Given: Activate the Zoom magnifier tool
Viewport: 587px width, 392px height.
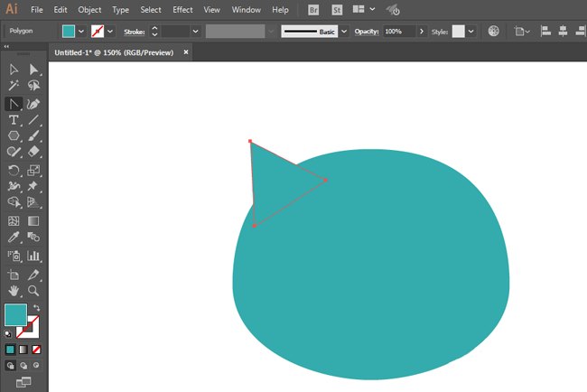Looking at the screenshot, I should point(33,291).
